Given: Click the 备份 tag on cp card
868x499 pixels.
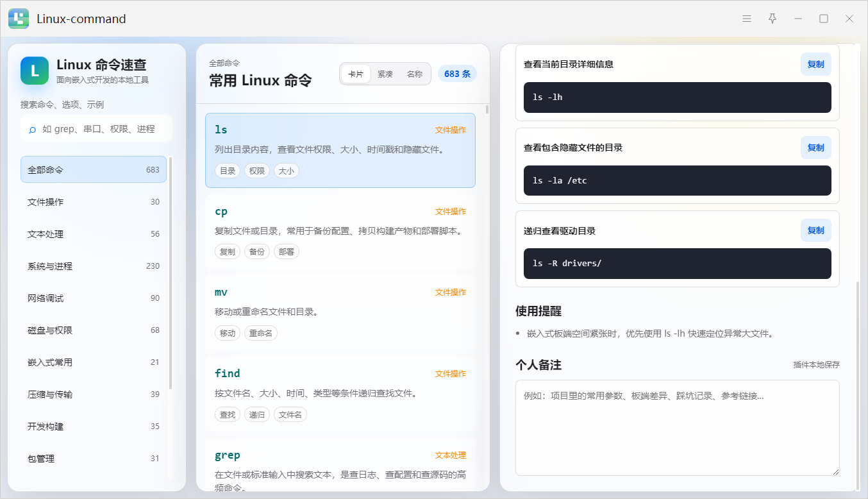Looking at the screenshot, I should (257, 252).
